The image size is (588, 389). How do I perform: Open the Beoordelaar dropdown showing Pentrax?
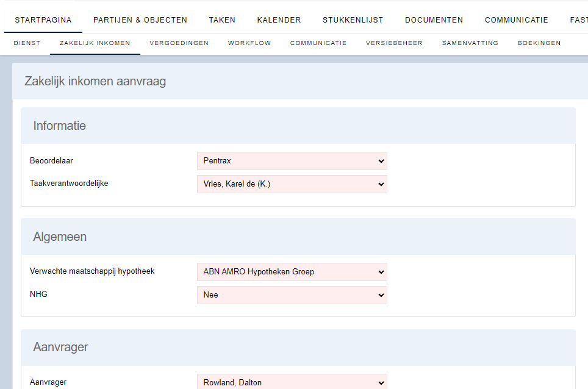pyautogui.click(x=292, y=161)
